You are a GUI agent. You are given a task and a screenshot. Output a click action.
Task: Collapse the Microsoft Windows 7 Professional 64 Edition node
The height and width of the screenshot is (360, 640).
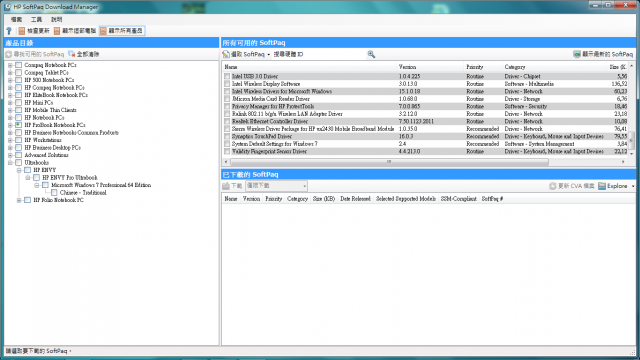coord(37,185)
